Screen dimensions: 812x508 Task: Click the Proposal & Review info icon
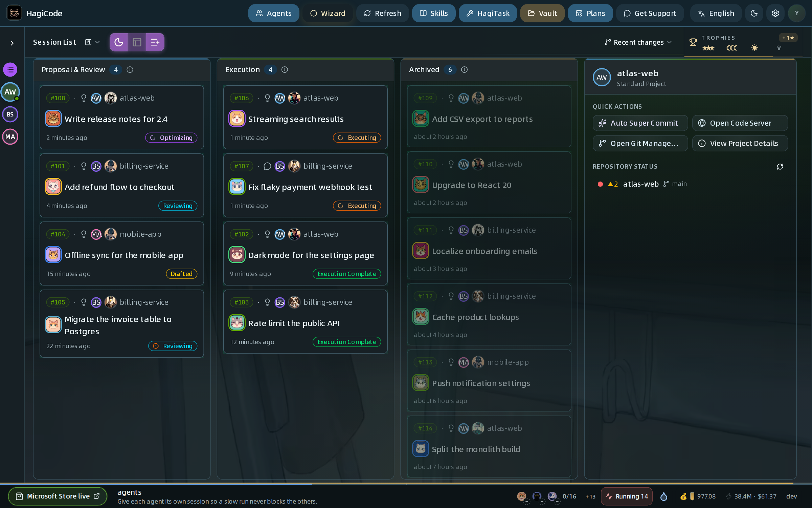tap(130, 70)
